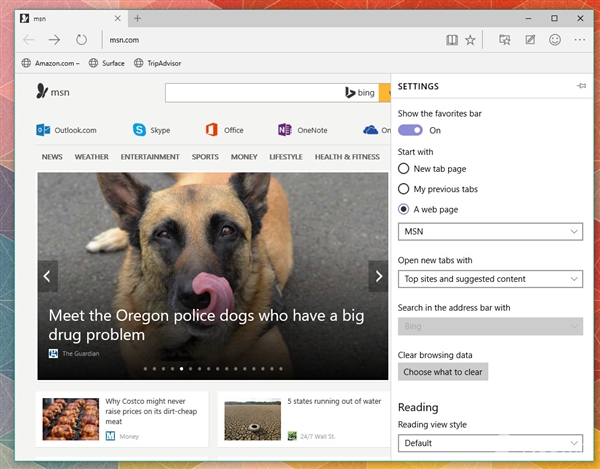Click the smiley feedback icon
The width and height of the screenshot is (600, 469).
pyautogui.click(x=555, y=40)
